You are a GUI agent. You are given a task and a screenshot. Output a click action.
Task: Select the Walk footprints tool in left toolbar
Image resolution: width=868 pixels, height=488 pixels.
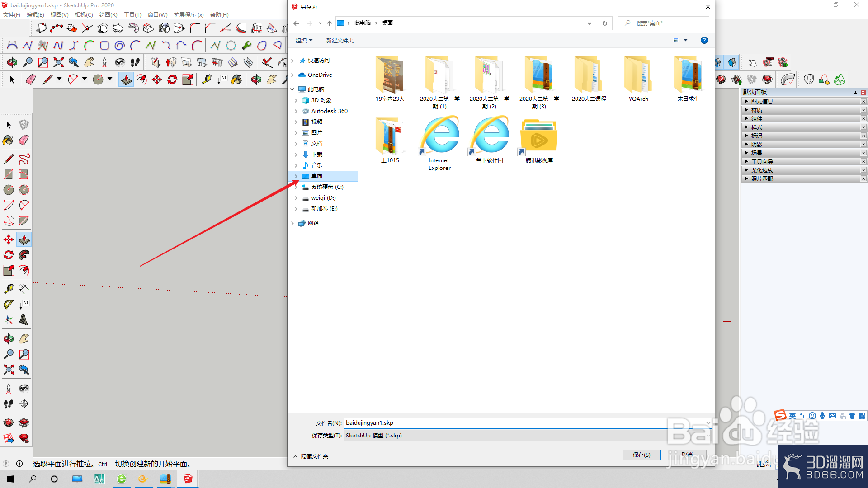click(x=9, y=404)
